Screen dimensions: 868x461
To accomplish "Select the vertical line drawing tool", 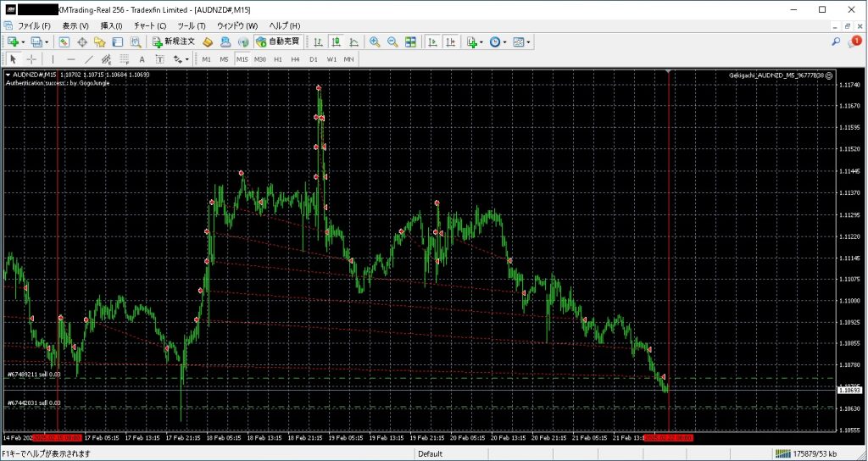I will coord(53,59).
